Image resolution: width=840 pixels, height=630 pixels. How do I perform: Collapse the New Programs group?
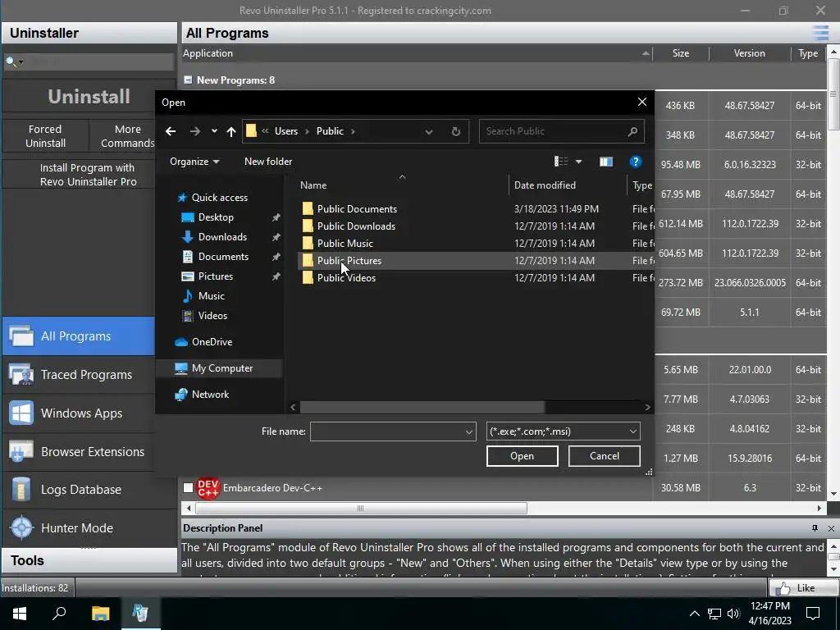pos(188,80)
